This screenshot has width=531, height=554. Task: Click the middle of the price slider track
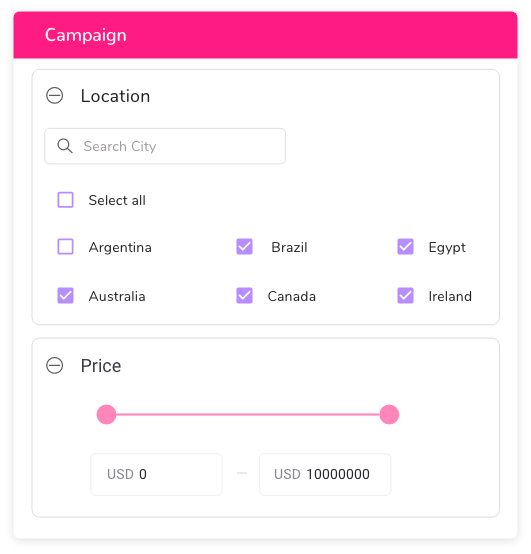click(x=248, y=414)
